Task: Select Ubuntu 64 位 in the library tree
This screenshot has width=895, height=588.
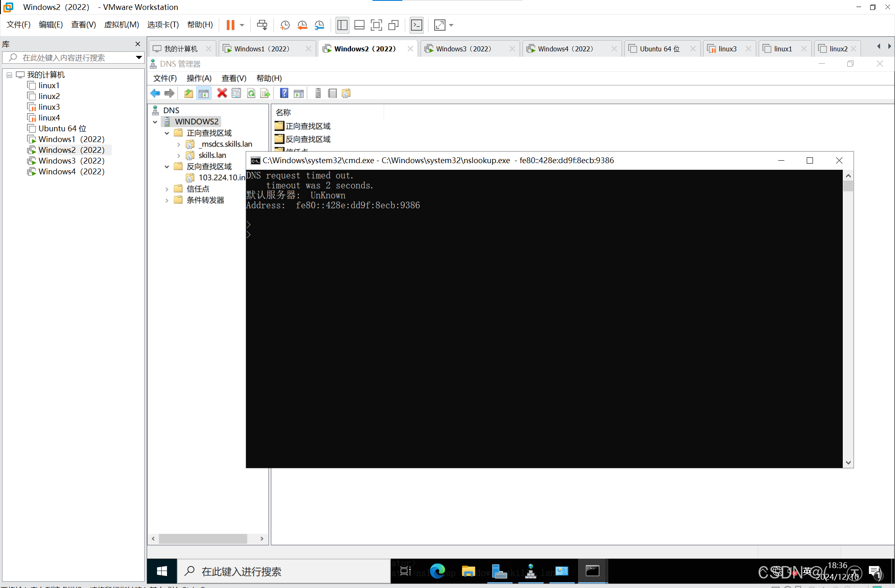Action: click(62, 129)
